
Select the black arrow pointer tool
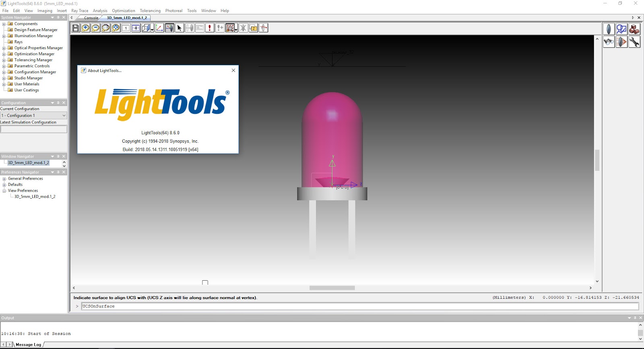tap(180, 28)
